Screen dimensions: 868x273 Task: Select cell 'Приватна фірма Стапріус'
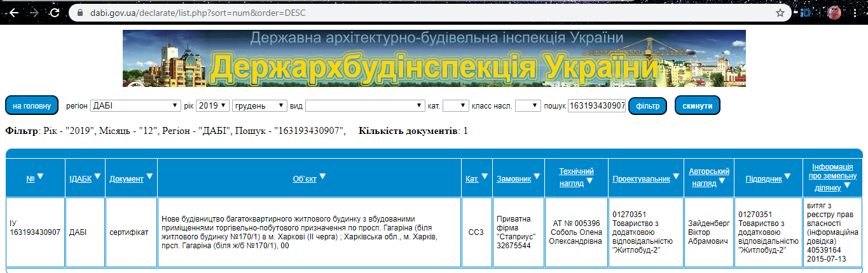[x=518, y=232]
